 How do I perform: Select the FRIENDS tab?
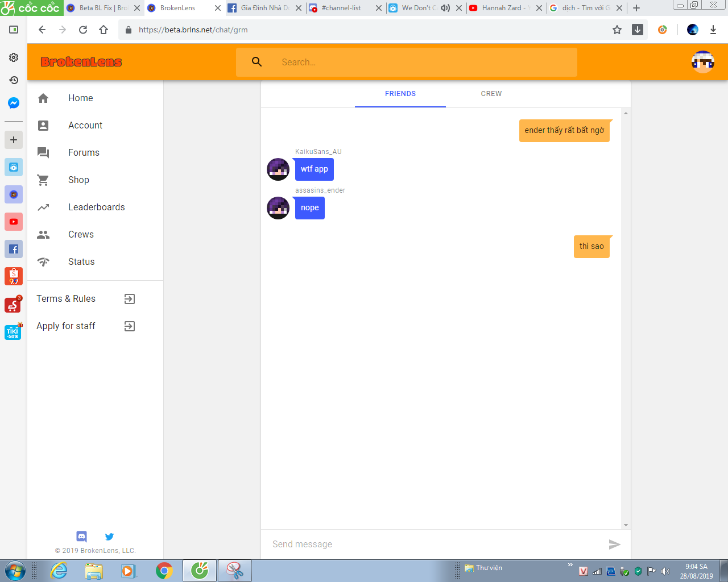click(400, 94)
